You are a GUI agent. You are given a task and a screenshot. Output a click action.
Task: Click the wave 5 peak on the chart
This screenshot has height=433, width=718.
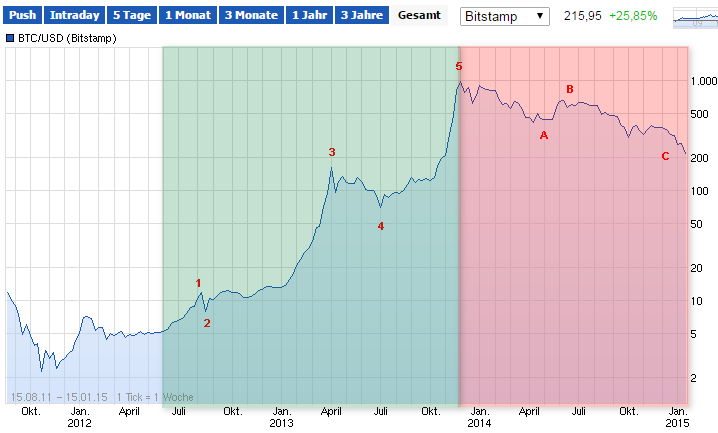(x=460, y=82)
